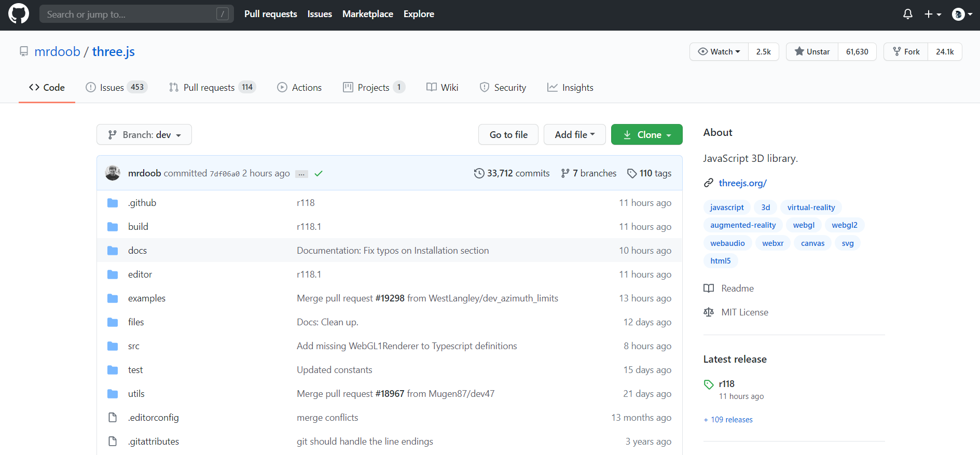Click the green check status icon
Image resolution: width=980 pixels, height=455 pixels.
click(x=319, y=173)
